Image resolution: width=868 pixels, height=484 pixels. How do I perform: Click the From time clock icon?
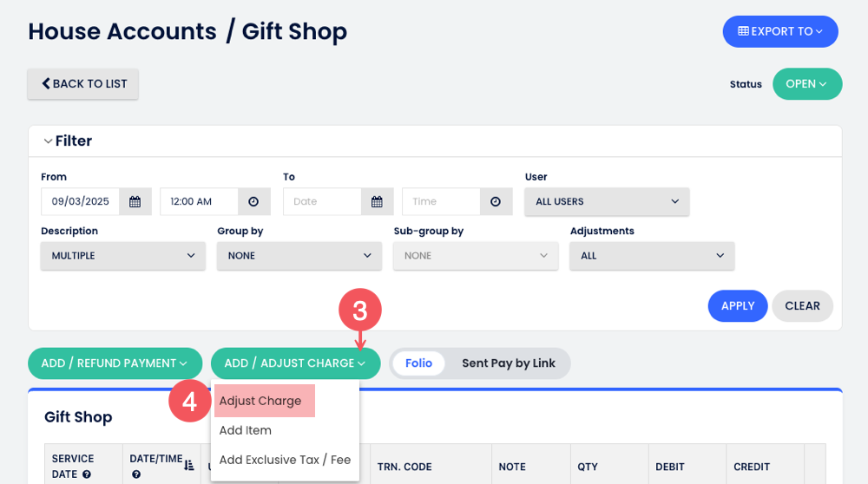[253, 201]
